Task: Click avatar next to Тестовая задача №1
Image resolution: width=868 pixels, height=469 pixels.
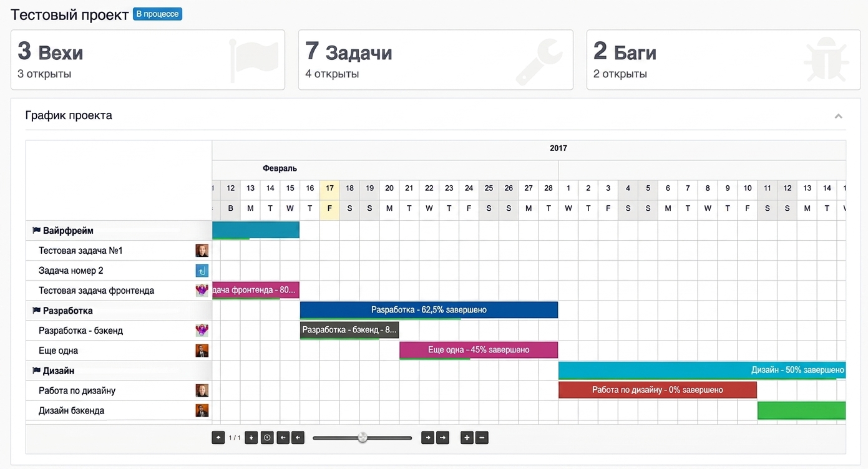Action: (202, 251)
